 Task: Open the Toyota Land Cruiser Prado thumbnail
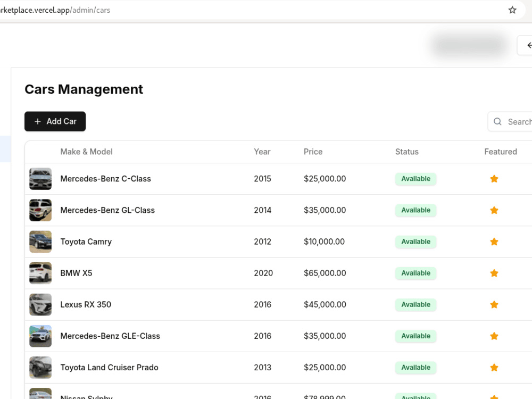(x=40, y=368)
